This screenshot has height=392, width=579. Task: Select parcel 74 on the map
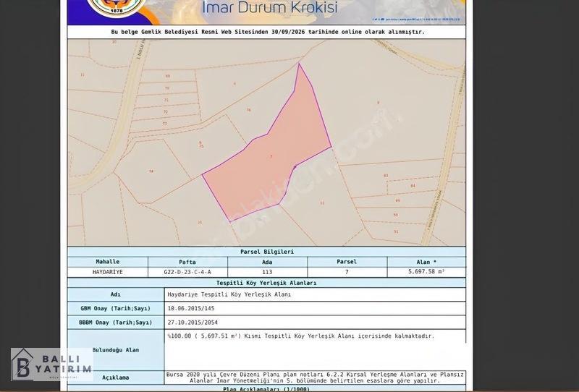pos(151,171)
